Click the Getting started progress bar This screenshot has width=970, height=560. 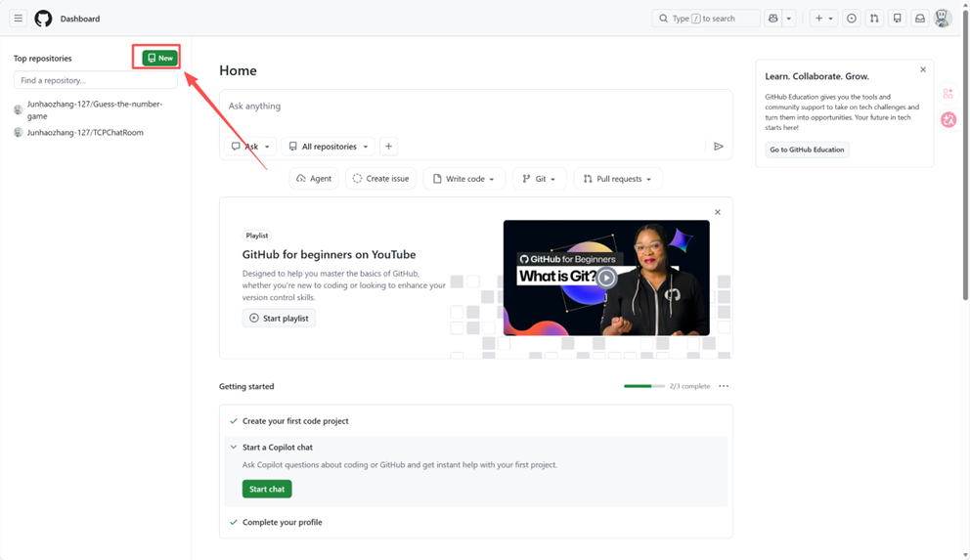pyautogui.click(x=644, y=386)
